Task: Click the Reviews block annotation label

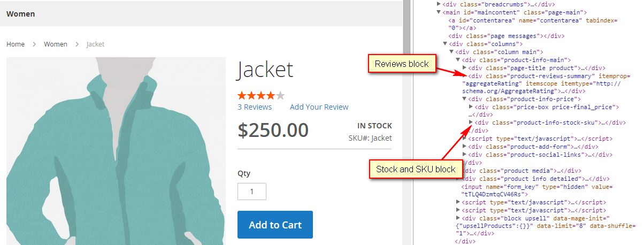Action: (x=402, y=64)
